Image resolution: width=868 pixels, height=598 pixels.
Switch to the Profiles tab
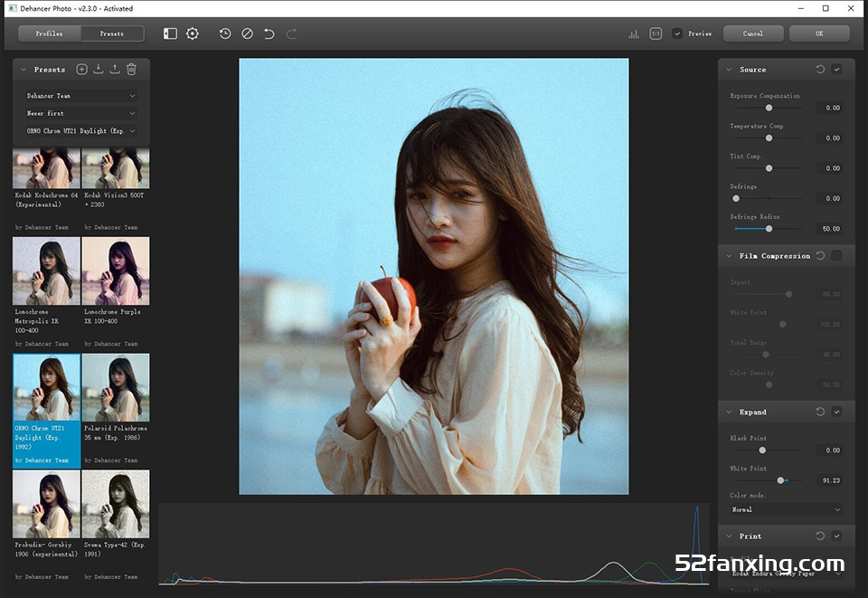pos(49,33)
